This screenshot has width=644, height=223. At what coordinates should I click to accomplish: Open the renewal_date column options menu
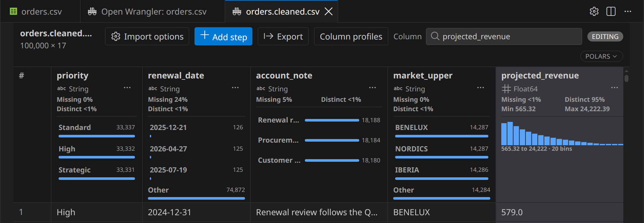point(235,88)
